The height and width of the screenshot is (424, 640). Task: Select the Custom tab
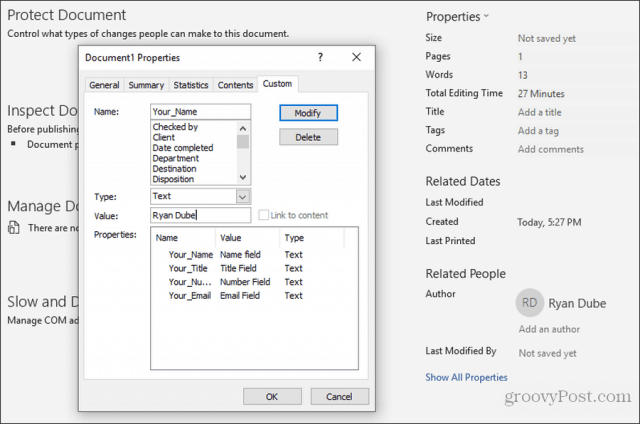click(278, 84)
